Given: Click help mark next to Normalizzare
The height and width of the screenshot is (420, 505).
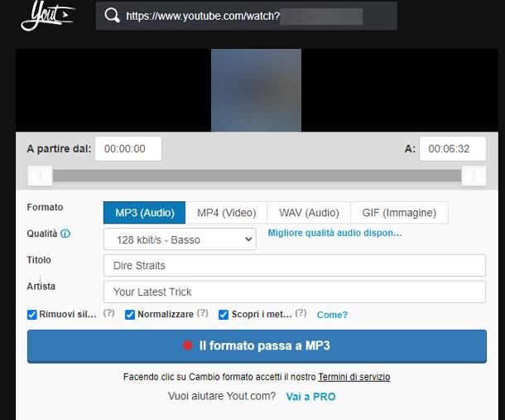Looking at the screenshot, I should pos(203,313).
